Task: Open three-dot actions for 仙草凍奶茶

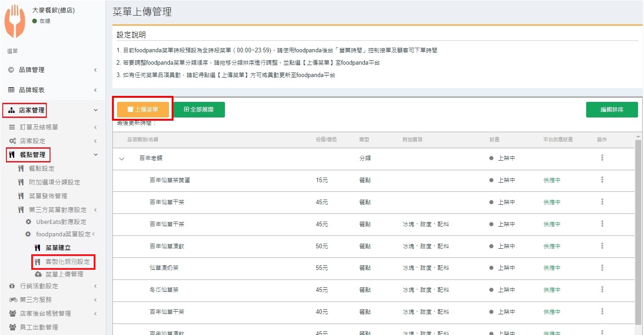Action: 602,268
